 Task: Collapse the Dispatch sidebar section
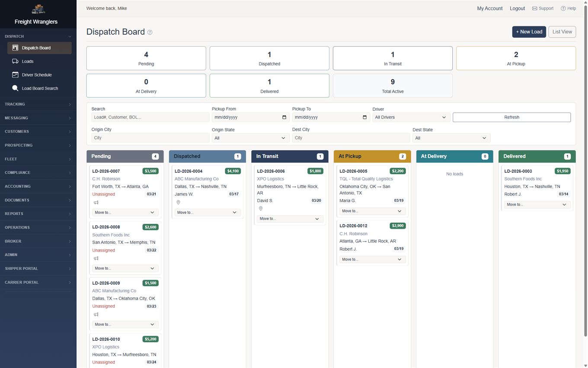(x=38, y=36)
